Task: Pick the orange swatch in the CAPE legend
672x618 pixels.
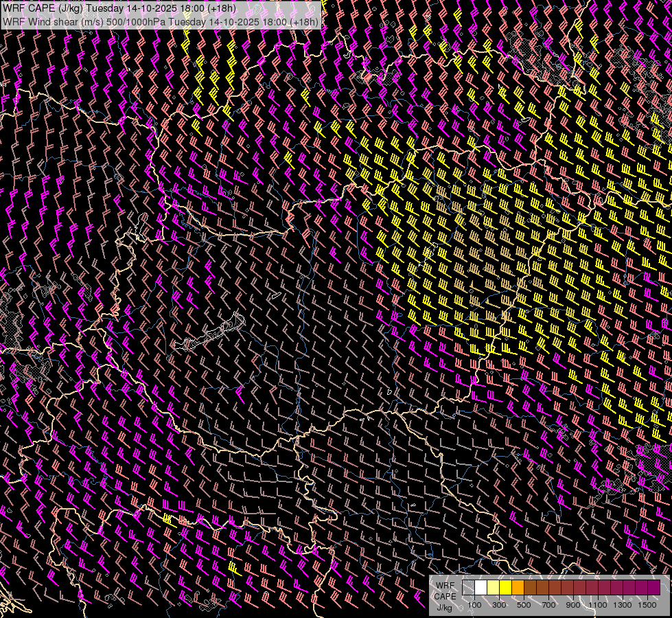Action: pos(518,588)
